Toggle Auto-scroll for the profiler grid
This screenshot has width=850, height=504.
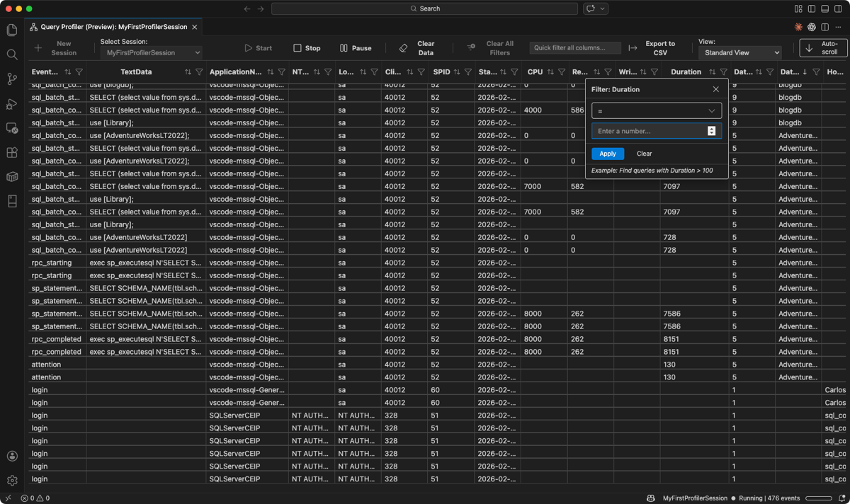pyautogui.click(x=823, y=48)
